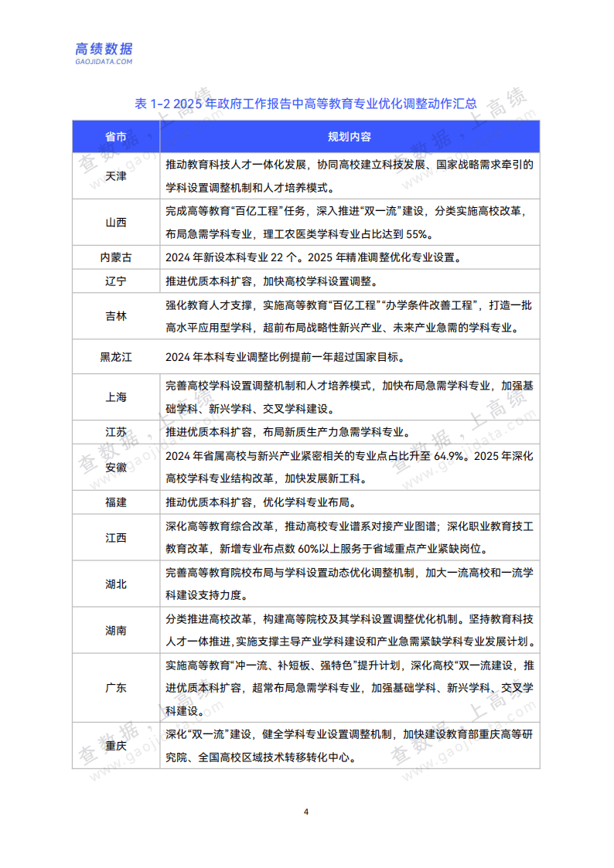Screen dimensions: 614x868
Task: Select the 江西 province cell
Action: pyautogui.click(x=116, y=537)
